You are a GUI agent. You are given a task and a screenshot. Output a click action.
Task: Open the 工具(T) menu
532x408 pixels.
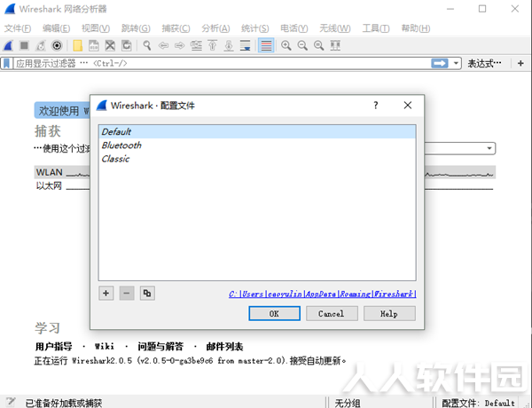(x=376, y=28)
